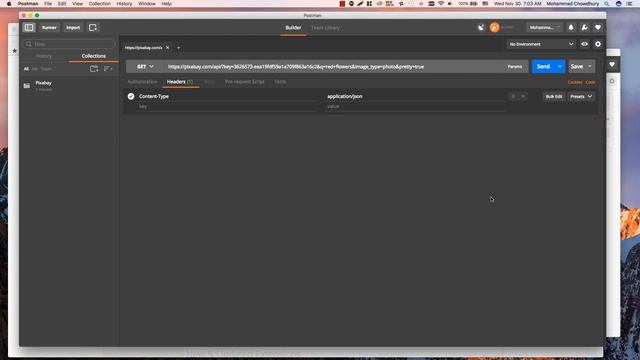The image size is (640, 360).
Task: Click the heart icon in Postman header
Action: pyautogui.click(x=598, y=27)
